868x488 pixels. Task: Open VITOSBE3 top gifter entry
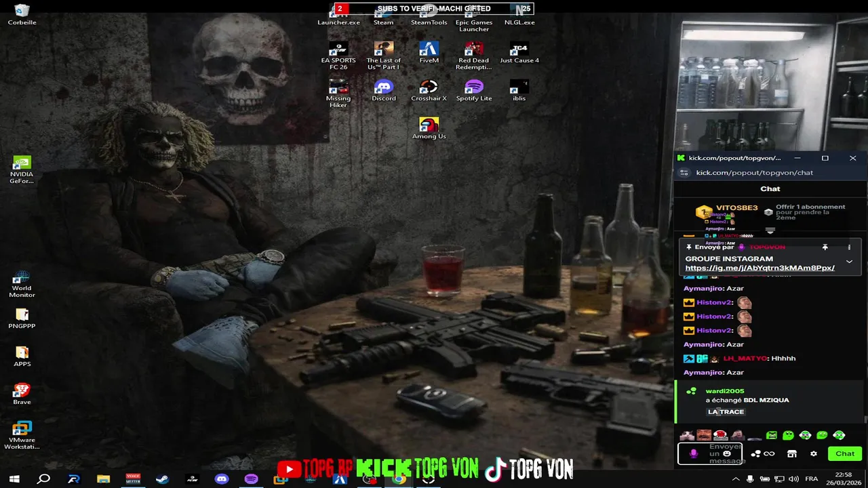(726, 211)
